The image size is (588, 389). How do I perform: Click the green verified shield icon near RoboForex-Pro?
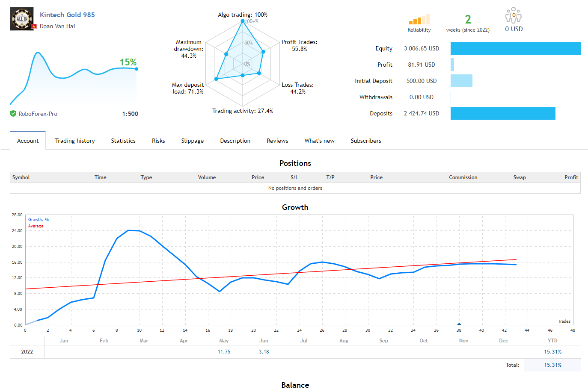click(13, 114)
